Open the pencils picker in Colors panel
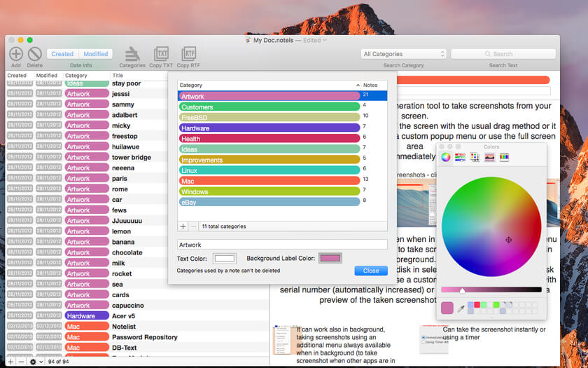Screen dimensions: 588x368 pyautogui.click(x=504, y=157)
